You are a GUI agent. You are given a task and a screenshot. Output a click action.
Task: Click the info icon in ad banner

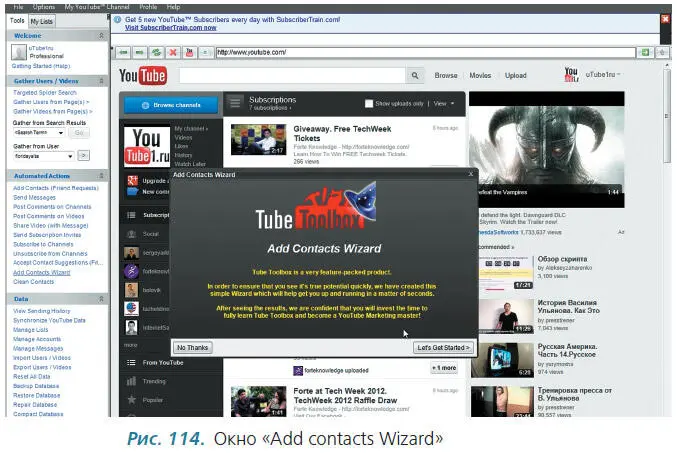[117, 19]
